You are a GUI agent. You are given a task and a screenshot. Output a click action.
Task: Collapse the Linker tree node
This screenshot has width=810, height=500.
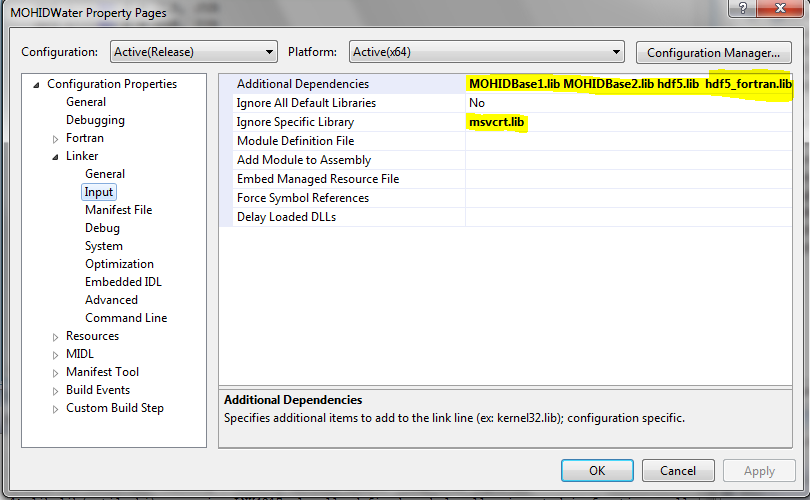point(56,157)
